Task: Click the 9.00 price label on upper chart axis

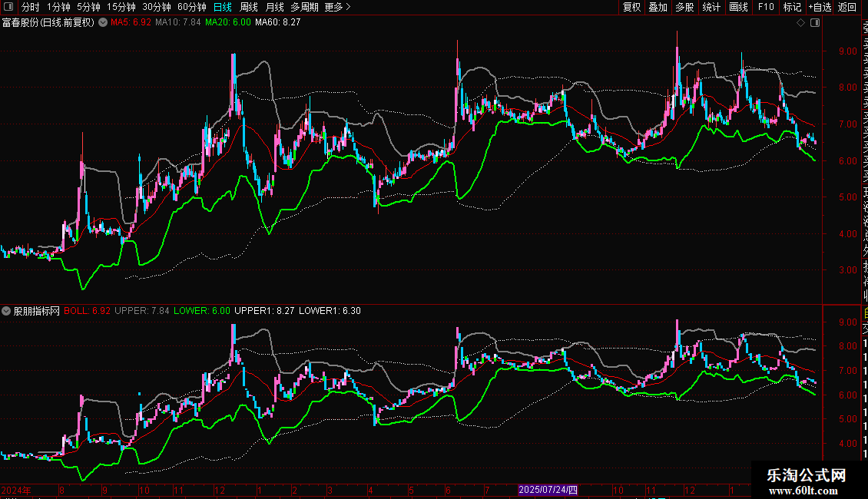Action: [847, 51]
